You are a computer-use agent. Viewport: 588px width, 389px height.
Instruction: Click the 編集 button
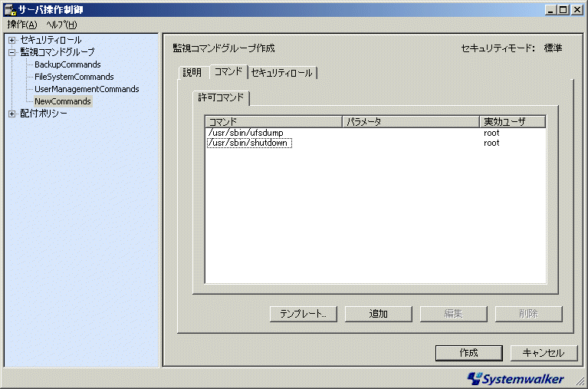453,314
